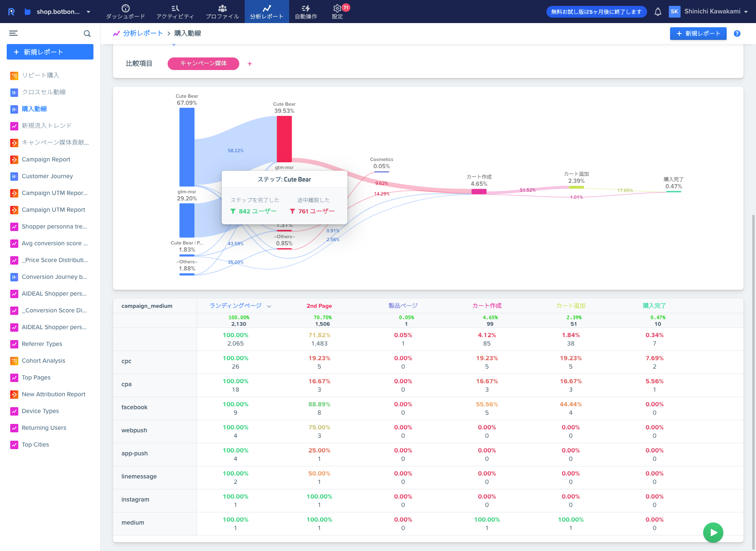The width and height of the screenshot is (756, 551).
Task: Open the Cohort Analysis report
Action: tap(44, 361)
